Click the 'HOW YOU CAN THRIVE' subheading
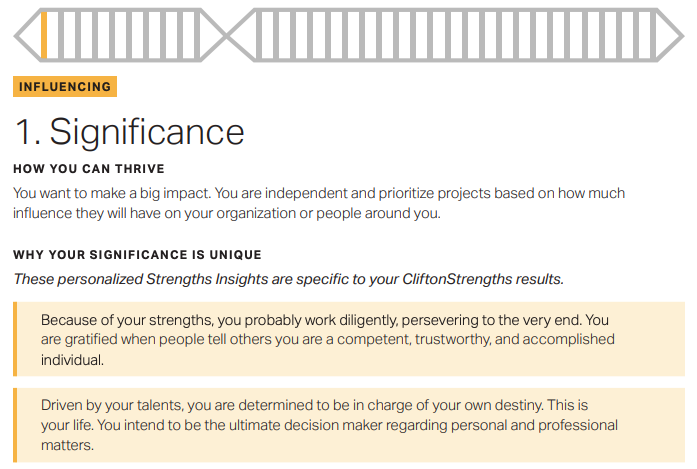The width and height of the screenshot is (697, 469). (x=89, y=169)
